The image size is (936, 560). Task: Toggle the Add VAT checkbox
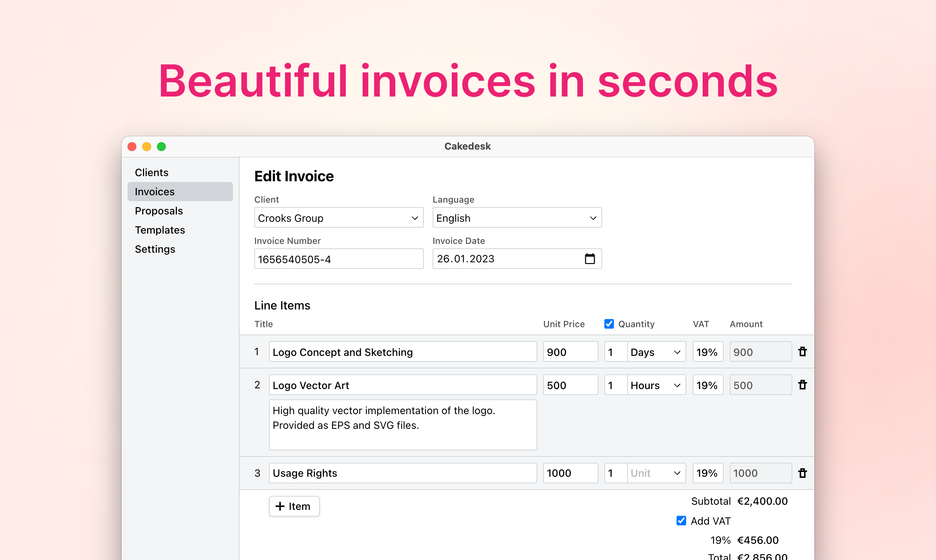pyautogui.click(x=681, y=521)
